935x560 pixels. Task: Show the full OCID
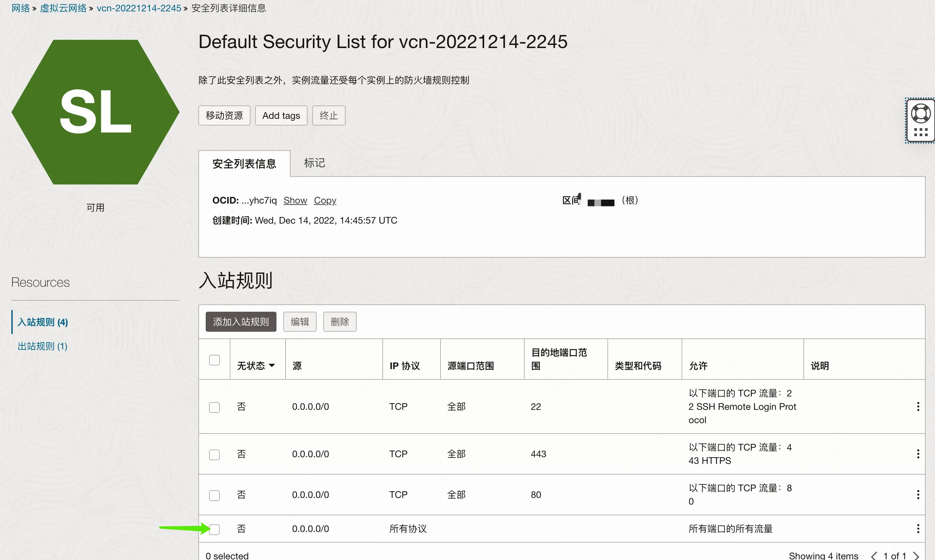pos(295,200)
